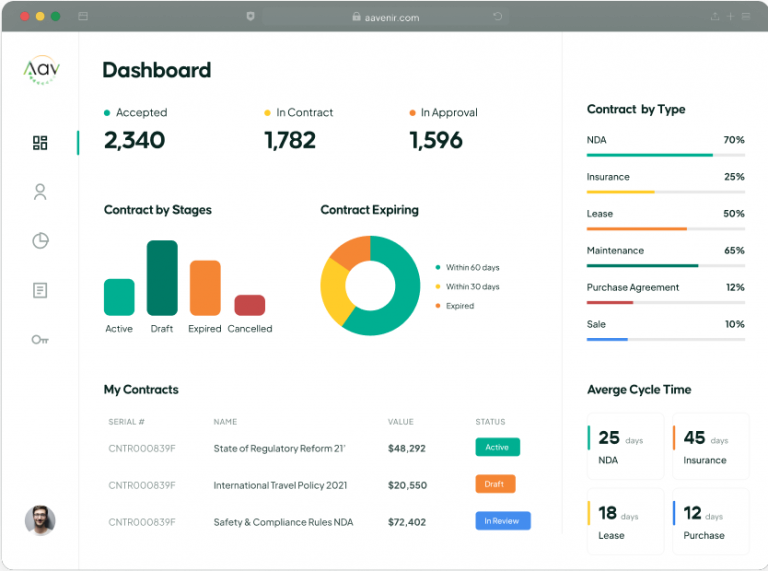Open International Travel Policy 2021 contract

click(x=280, y=485)
